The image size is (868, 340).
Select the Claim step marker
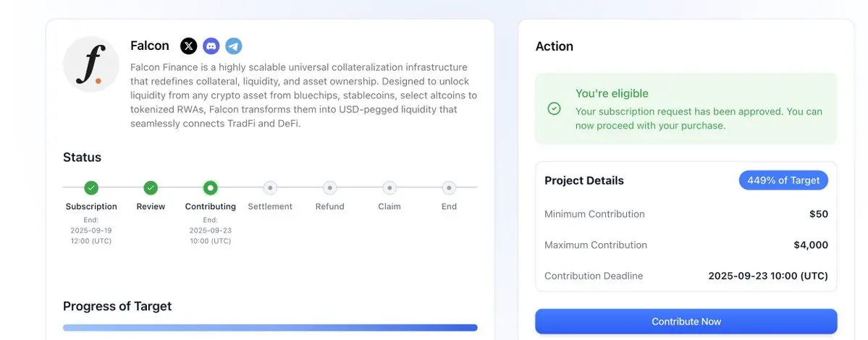tap(389, 188)
